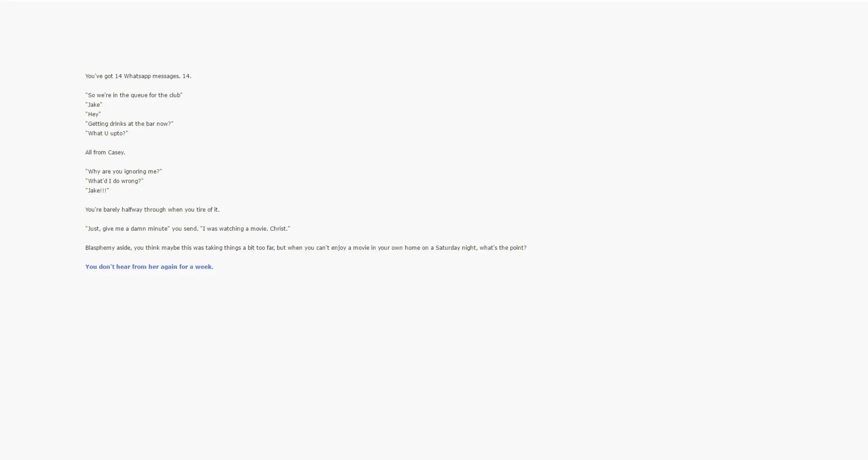Click the "What'd I do wrong?" message
This screenshot has width=868, height=460.
click(x=114, y=180)
